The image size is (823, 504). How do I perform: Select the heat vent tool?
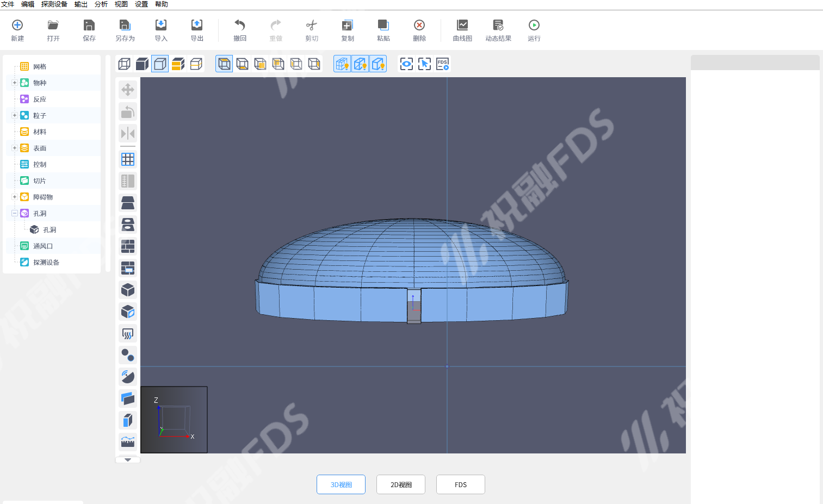(x=128, y=333)
